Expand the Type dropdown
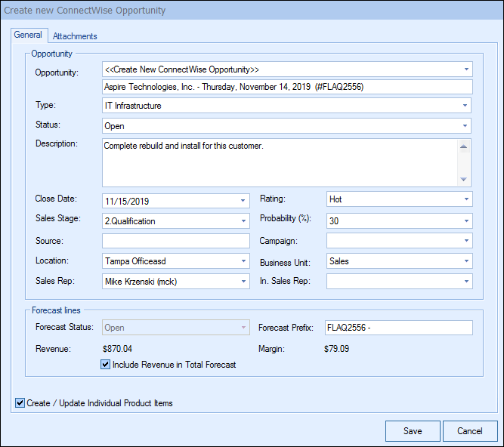The width and height of the screenshot is (504, 447). pyautogui.click(x=466, y=106)
